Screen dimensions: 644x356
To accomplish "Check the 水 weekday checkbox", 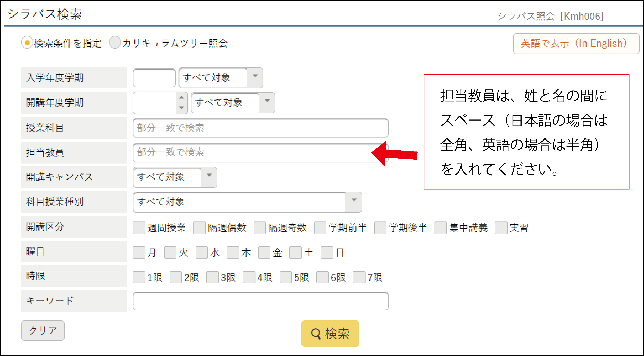I will point(202,253).
